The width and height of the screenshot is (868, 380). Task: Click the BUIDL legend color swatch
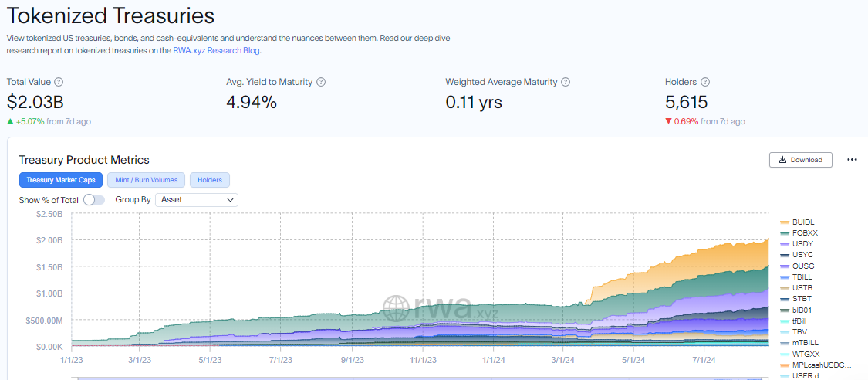click(x=785, y=222)
